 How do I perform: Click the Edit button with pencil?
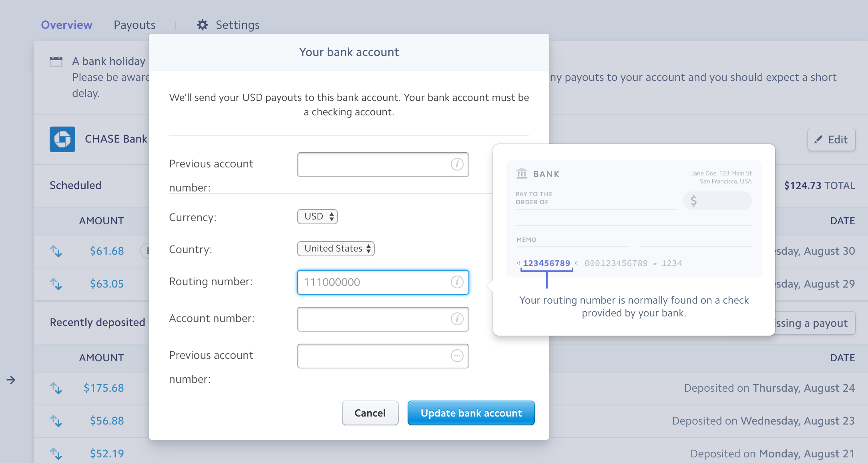(x=831, y=139)
